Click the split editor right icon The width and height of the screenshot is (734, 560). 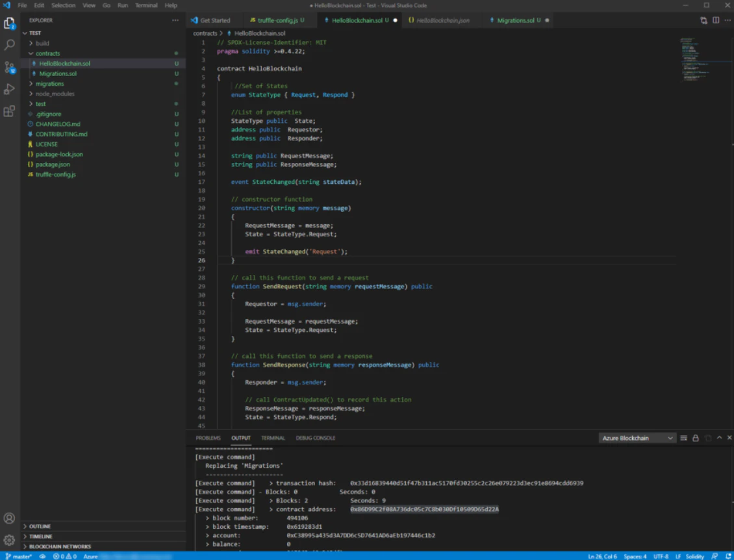pos(716,20)
